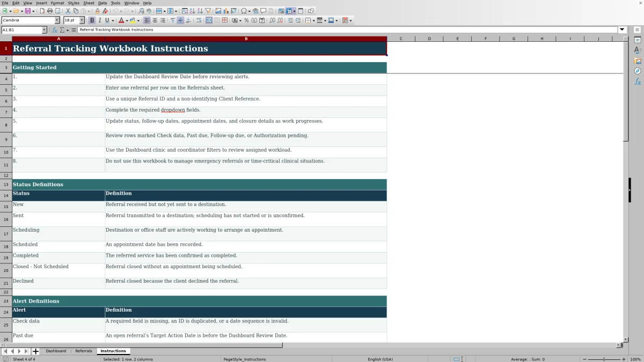The width and height of the screenshot is (644, 362).
Task: Click the Save document icon
Action: pyautogui.click(x=27, y=11)
